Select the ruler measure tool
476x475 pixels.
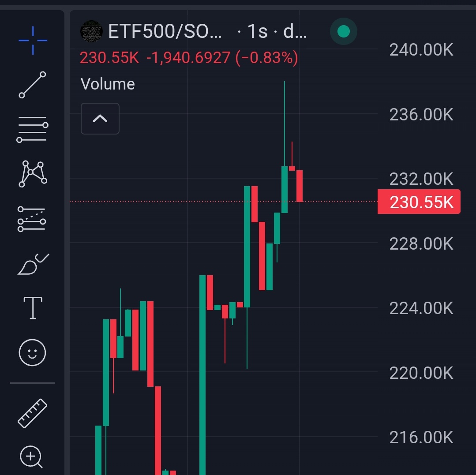coord(33,413)
